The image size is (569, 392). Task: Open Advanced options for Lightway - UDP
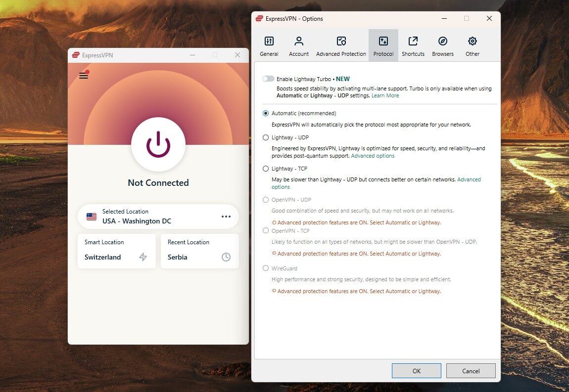(373, 156)
